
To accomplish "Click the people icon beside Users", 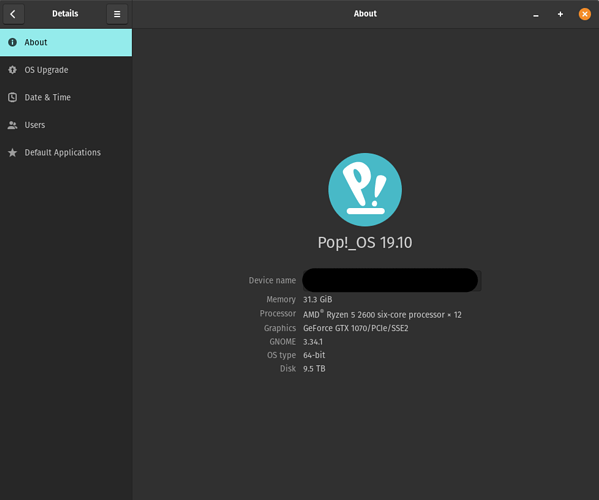I will coord(12,125).
